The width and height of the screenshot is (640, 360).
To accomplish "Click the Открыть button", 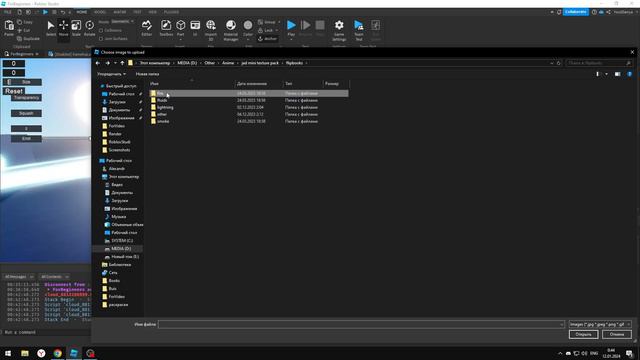I will (583, 334).
